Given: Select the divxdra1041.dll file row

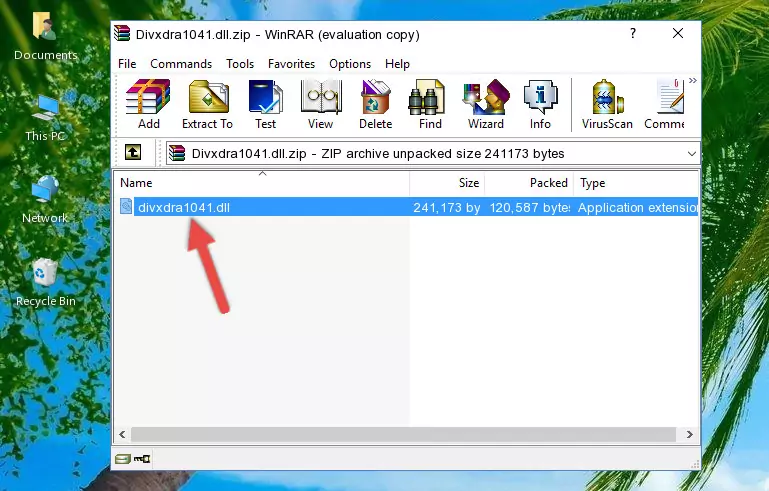Looking at the screenshot, I should (407, 207).
